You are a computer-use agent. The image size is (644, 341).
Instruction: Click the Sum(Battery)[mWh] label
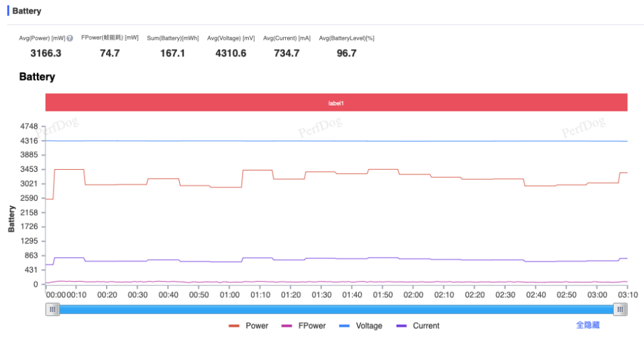point(173,38)
